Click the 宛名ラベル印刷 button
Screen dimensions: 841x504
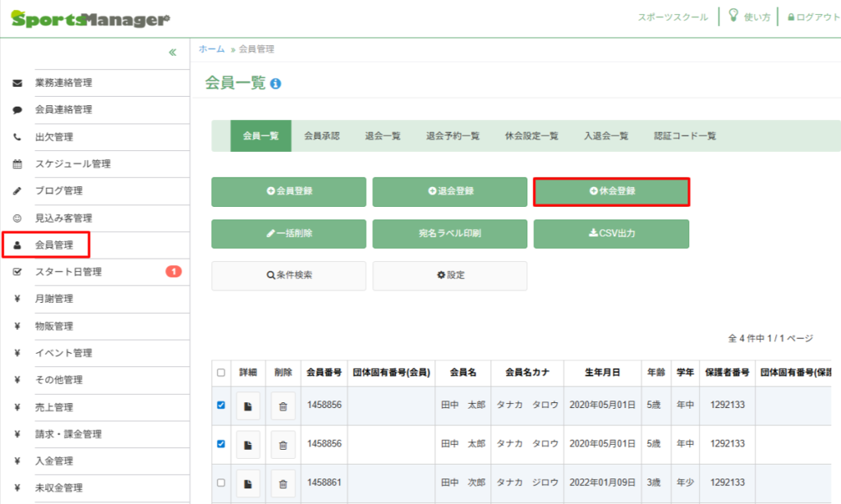point(450,234)
